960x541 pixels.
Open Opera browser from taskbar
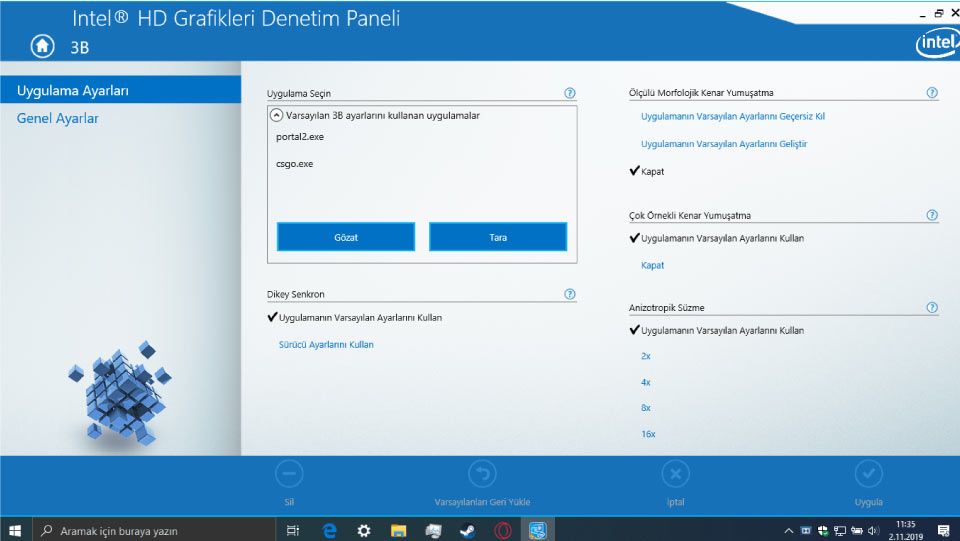coord(503,531)
